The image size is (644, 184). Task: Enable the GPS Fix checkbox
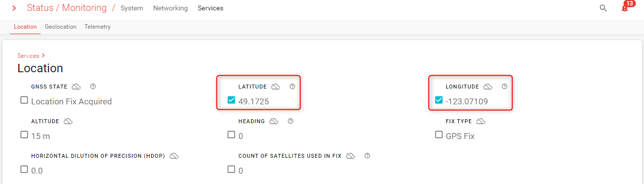(x=439, y=135)
